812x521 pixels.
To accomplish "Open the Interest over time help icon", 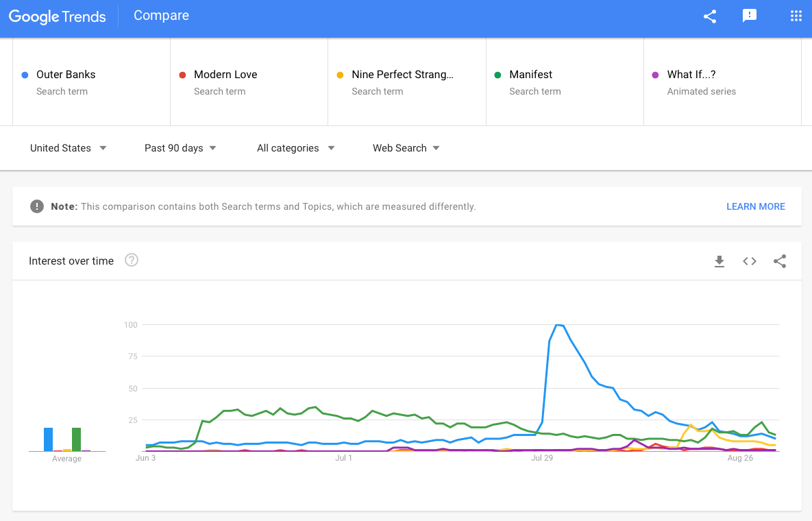I will 132,260.
